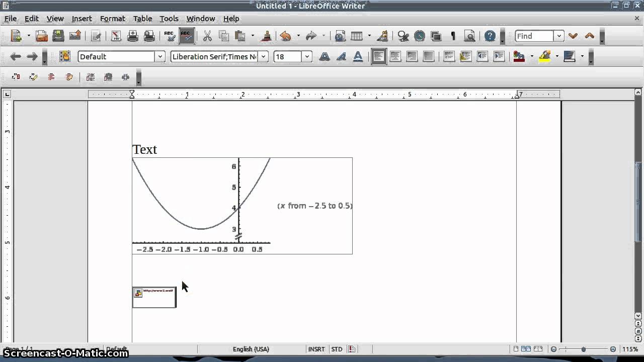
Task: Click English (USA) language in status bar
Action: [251, 349]
